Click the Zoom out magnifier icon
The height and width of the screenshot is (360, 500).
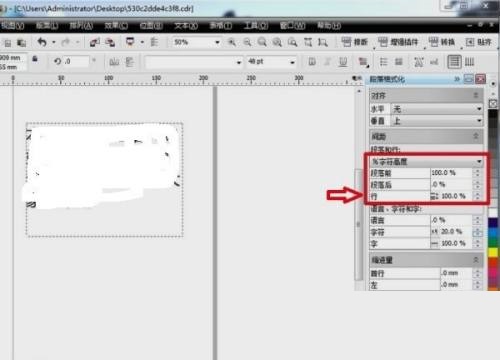[x=247, y=42]
